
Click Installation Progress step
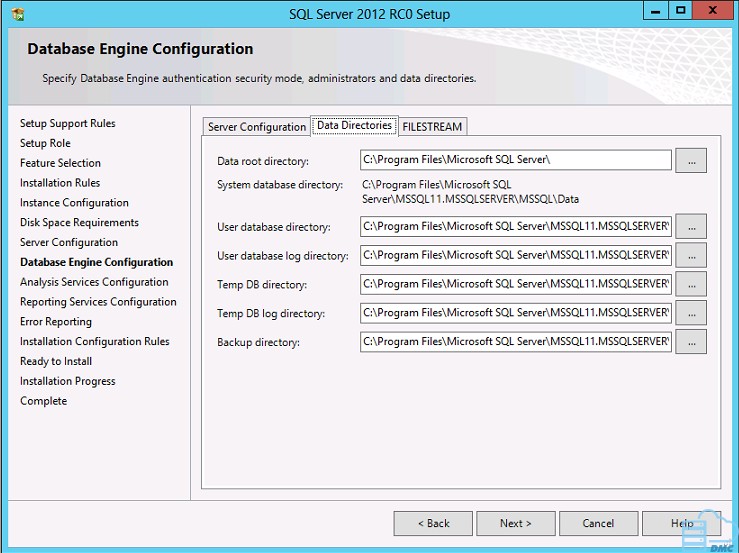click(x=67, y=381)
